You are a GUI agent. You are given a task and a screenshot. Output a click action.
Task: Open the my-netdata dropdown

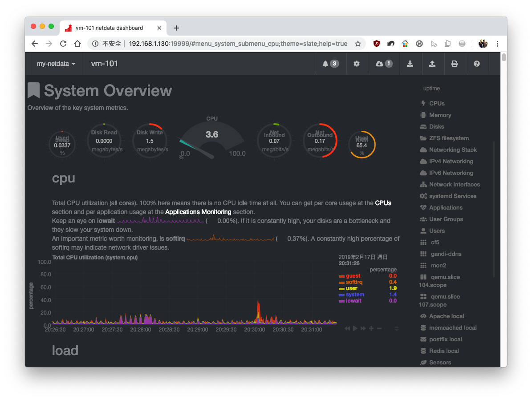point(55,63)
